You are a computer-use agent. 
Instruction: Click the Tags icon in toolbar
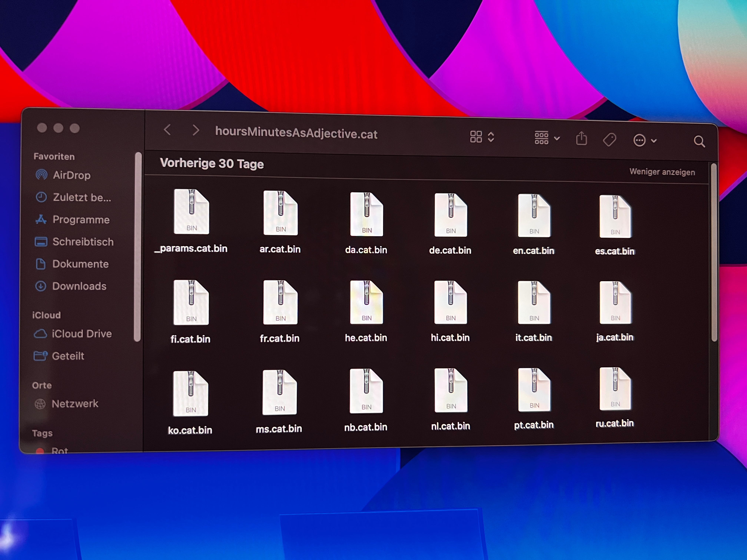point(609,139)
